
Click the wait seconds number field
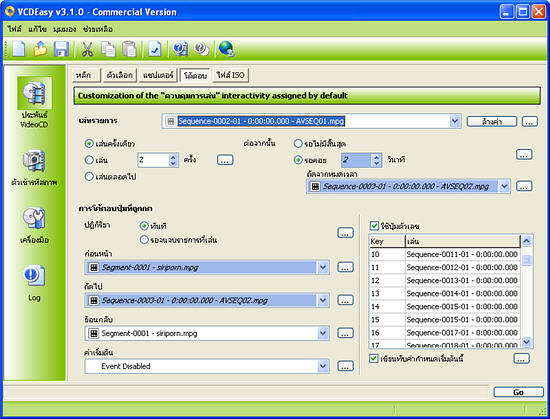tap(356, 160)
